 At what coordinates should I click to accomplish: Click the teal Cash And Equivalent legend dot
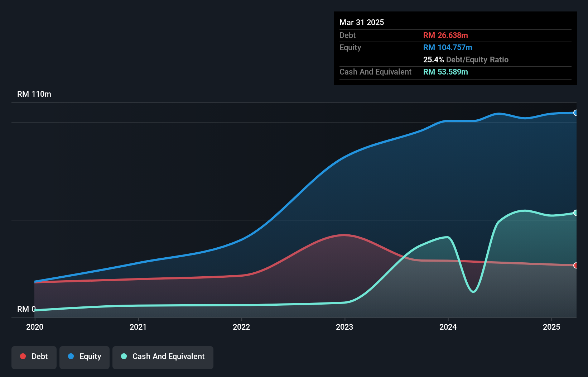124,356
